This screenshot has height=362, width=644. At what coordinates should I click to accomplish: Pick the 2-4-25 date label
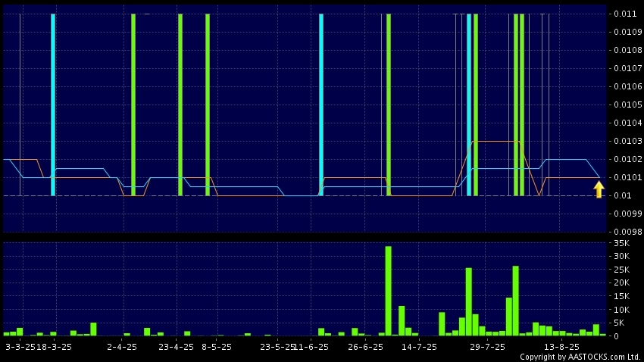pyautogui.click(x=122, y=347)
